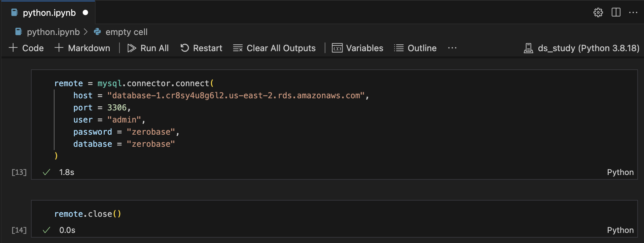Open the editor more actions ellipsis
The image size is (644, 243).
[x=633, y=13]
